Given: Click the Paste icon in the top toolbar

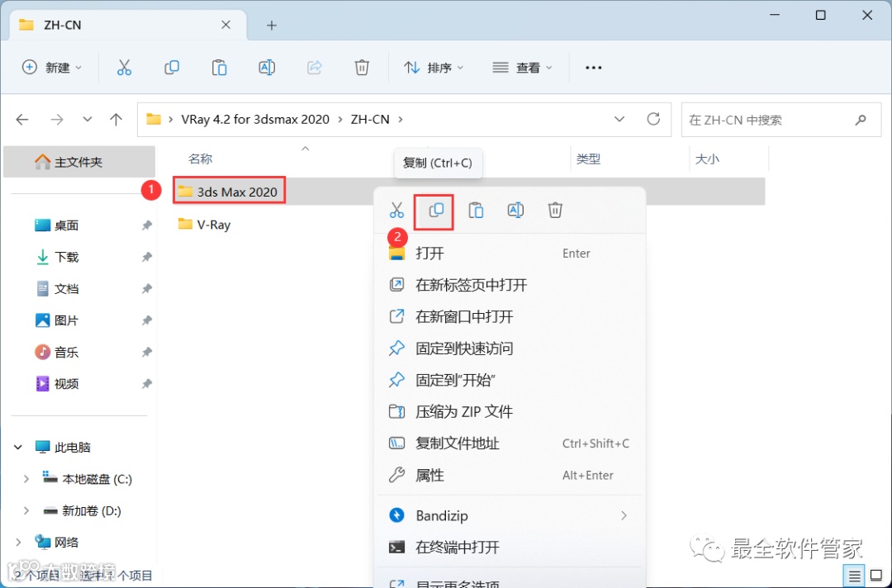Looking at the screenshot, I should pyautogui.click(x=219, y=68).
